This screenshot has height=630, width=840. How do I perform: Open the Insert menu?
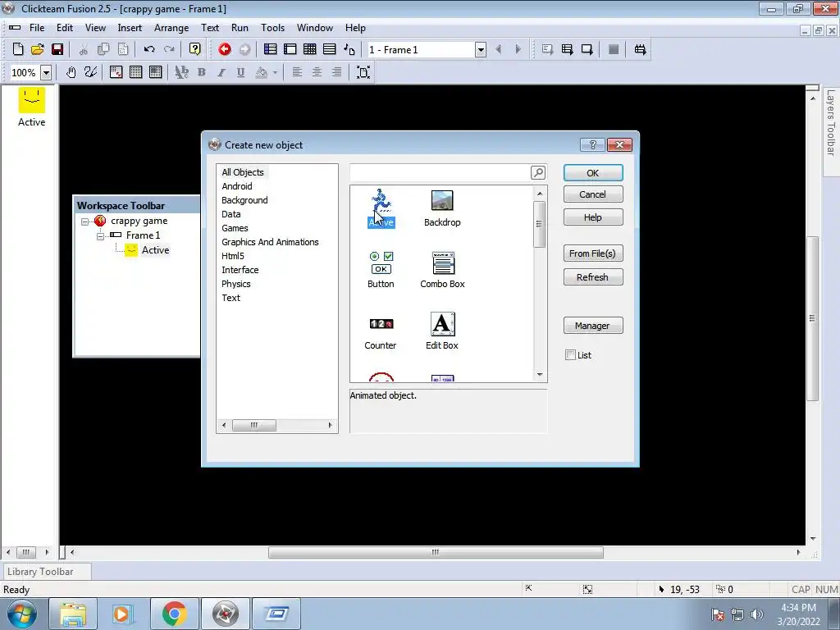tap(130, 28)
